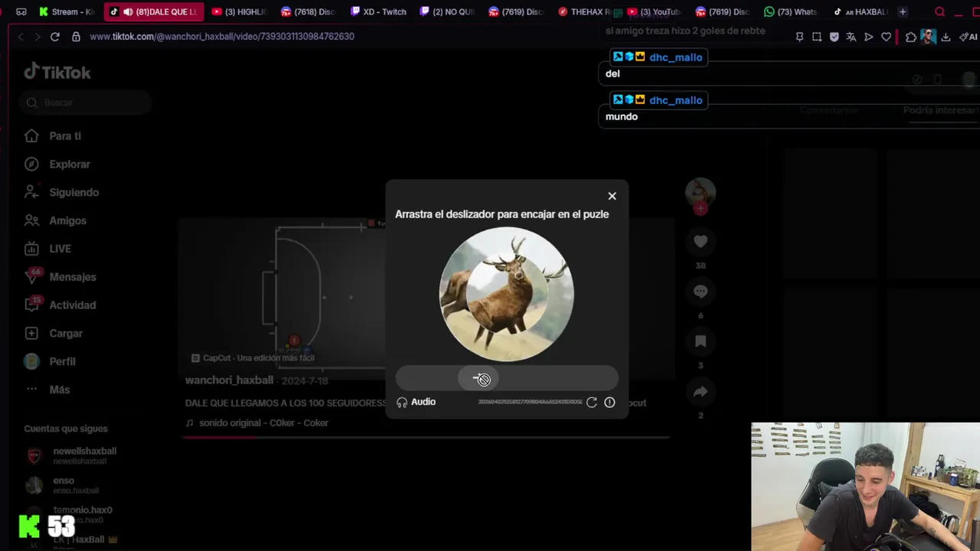Open wanchori_haxball profile link
The height and width of the screenshot is (551, 980).
click(x=229, y=380)
